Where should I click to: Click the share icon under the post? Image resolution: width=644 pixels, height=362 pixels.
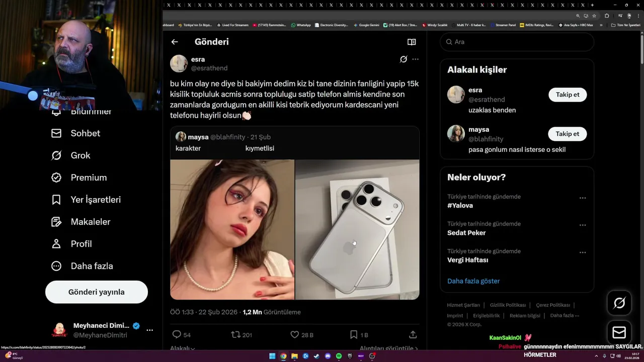pyautogui.click(x=413, y=335)
